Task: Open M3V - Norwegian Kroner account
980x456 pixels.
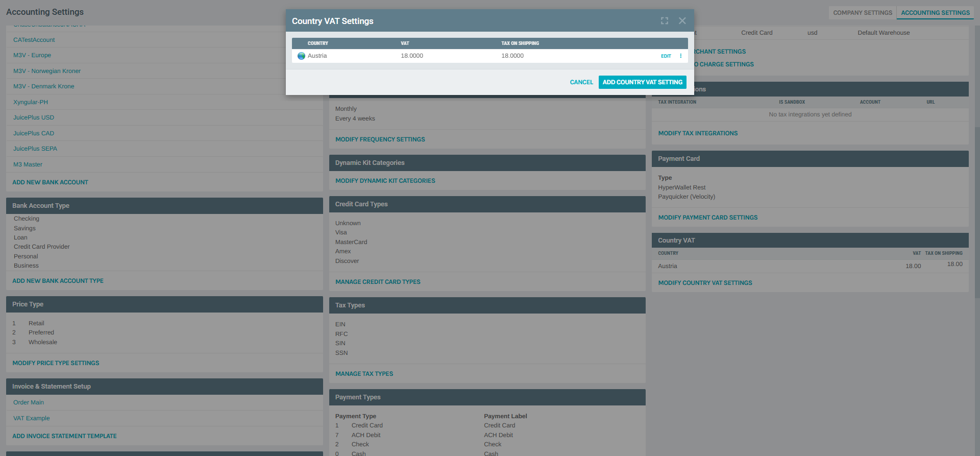Action: (x=47, y=71)
